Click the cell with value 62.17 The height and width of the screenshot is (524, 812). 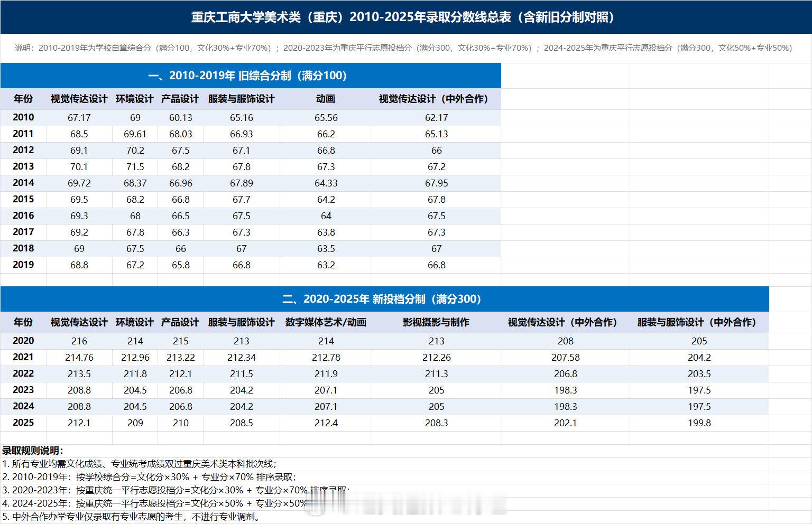tap(437, 118)
